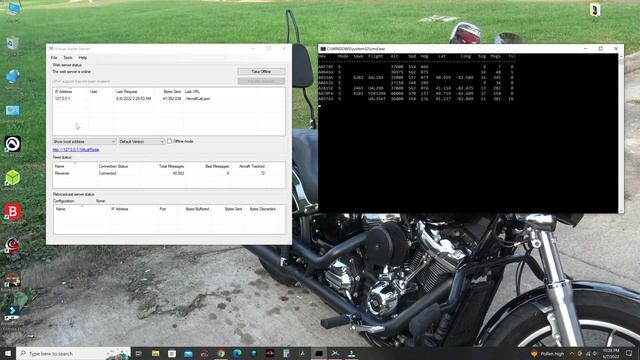Launch Microsoft Edge from the taskbar

coord(237,353)
